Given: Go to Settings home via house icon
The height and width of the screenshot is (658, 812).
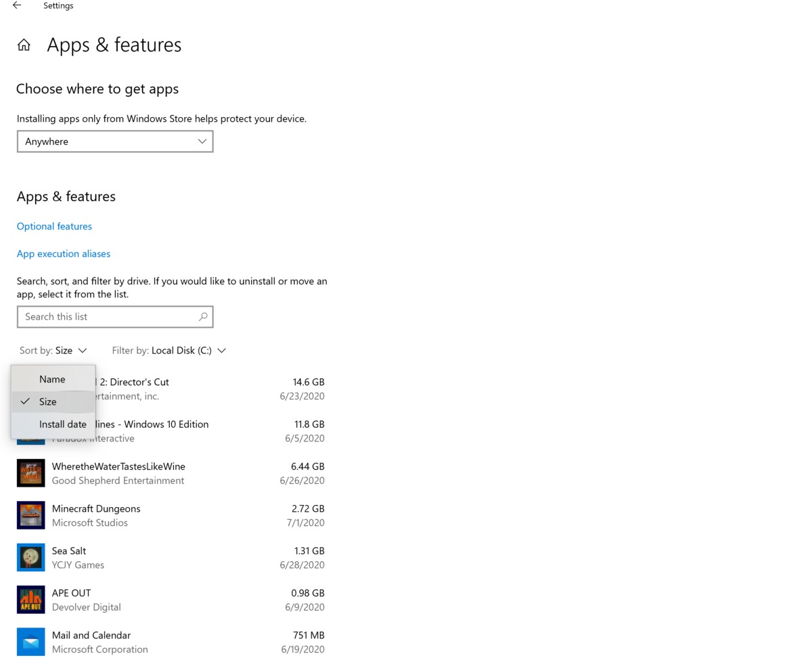Looking at the screenshot, I should coord(24,45).
